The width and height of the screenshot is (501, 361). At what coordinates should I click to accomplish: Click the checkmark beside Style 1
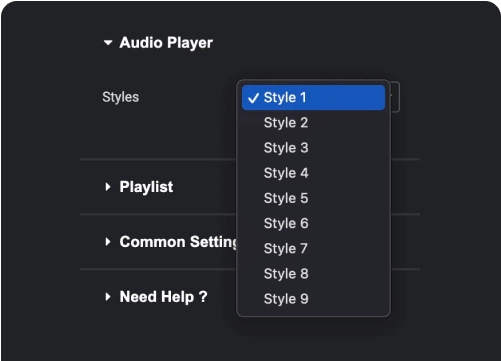click(x=253, y=98)
